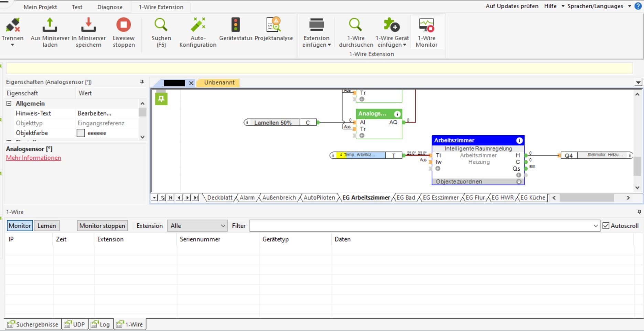Expand the Extension einfügen dropdown
This screenshot has width=644, height=331.
[316, 45]
